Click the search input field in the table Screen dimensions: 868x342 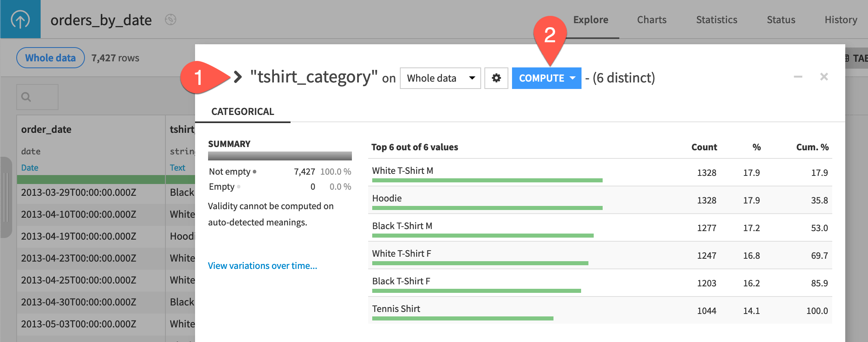(x=37, y=97)
